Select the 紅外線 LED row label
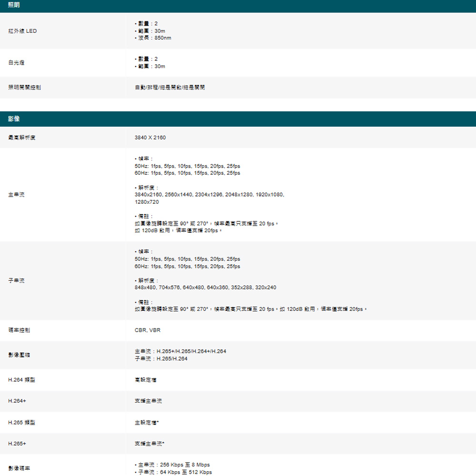Image resolution: width=476 pixels, height=476 pixels. point(22,31)
